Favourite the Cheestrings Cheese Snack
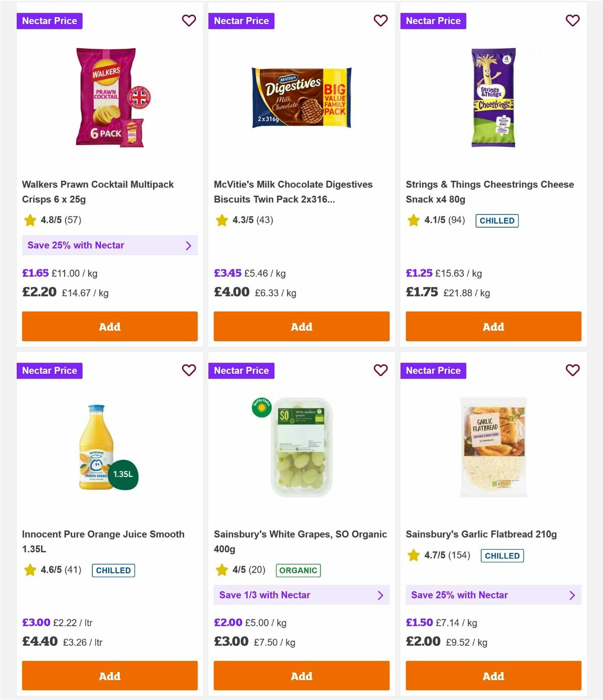 [572, 21]
